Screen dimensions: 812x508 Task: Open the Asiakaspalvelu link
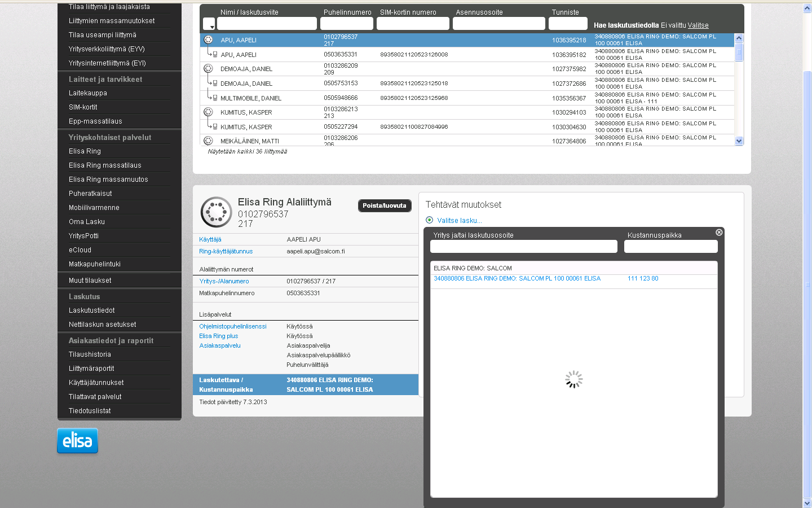click(x=220, y=345)
